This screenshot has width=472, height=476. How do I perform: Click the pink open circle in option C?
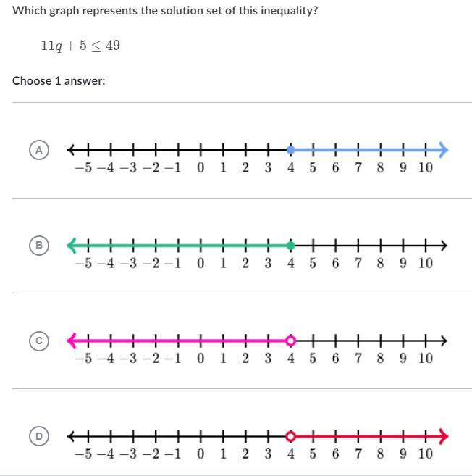coord(290,341)
